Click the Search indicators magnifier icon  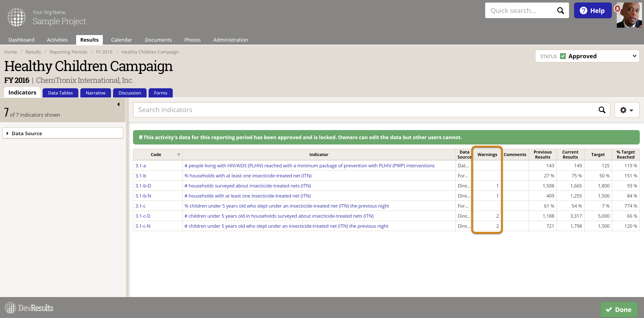602,110
